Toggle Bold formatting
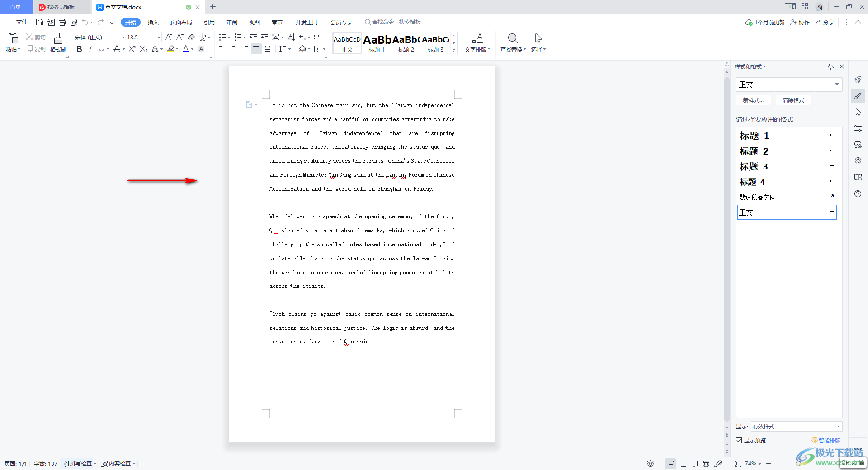 [x=79, y=49]
